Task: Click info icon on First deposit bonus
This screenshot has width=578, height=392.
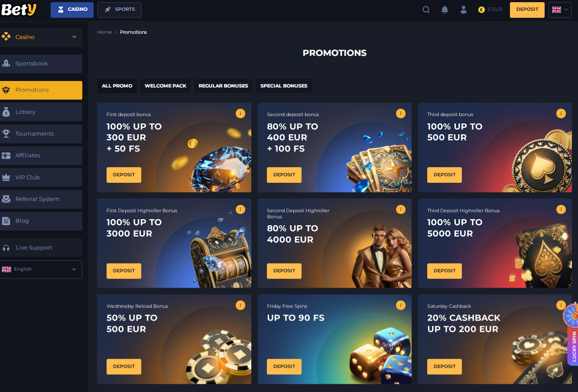Action: coord(240,113)
